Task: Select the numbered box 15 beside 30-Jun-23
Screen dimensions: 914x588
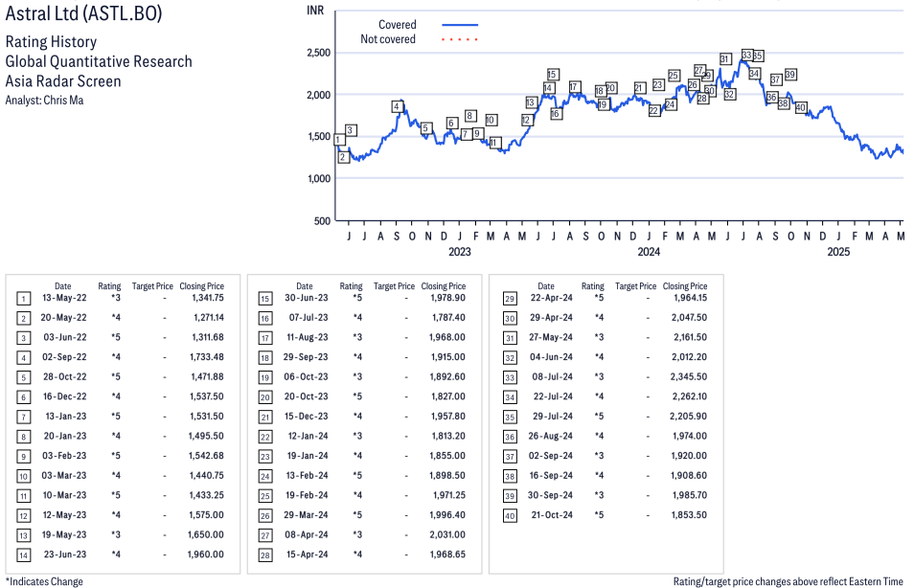Action: 265,299
